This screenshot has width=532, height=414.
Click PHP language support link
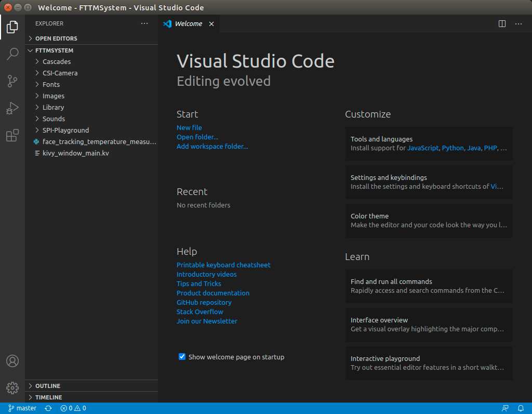pos(490,148)
